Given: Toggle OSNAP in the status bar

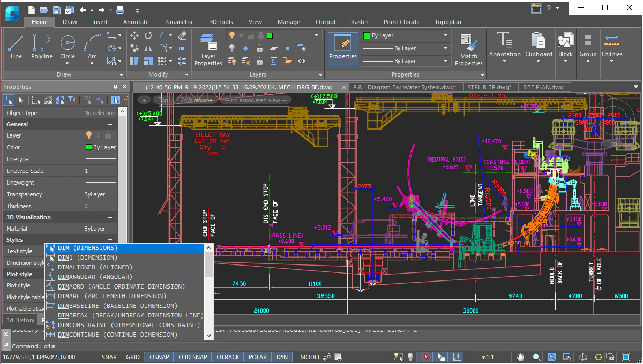Looking at the screenshot, I should (x=159, y=357).
